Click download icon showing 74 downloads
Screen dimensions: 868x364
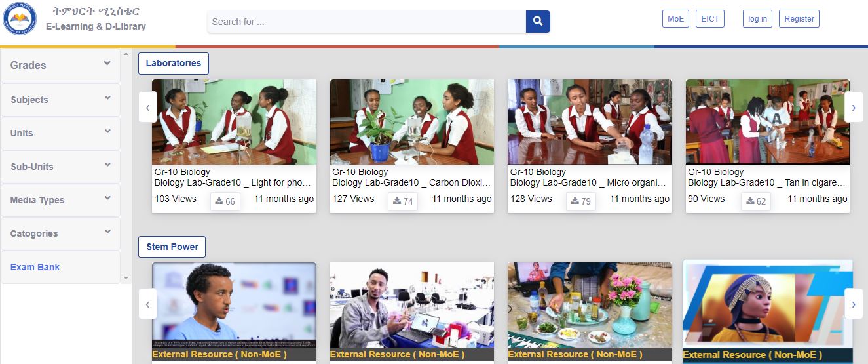point(403,201)
